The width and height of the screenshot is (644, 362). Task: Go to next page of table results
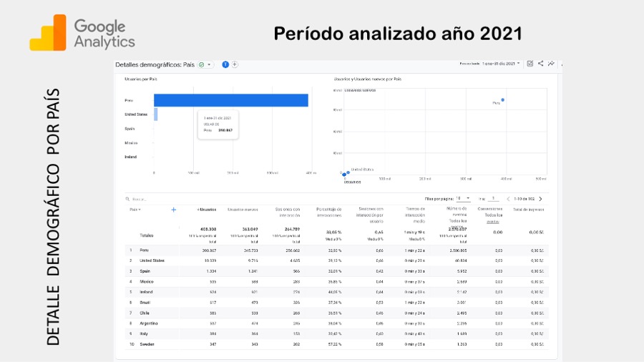540,198
